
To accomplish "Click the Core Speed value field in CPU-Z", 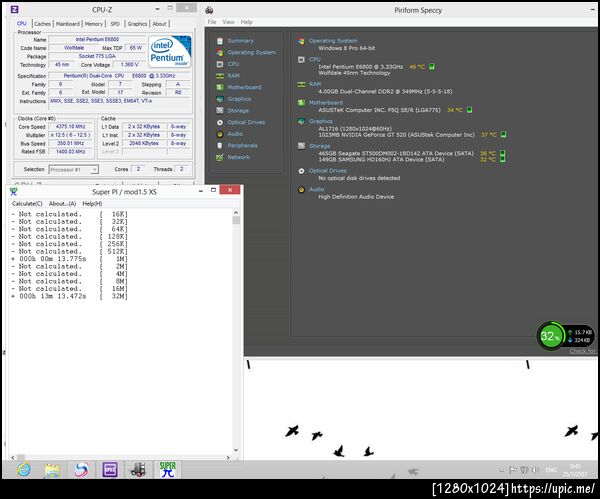I will click(70, 127).
